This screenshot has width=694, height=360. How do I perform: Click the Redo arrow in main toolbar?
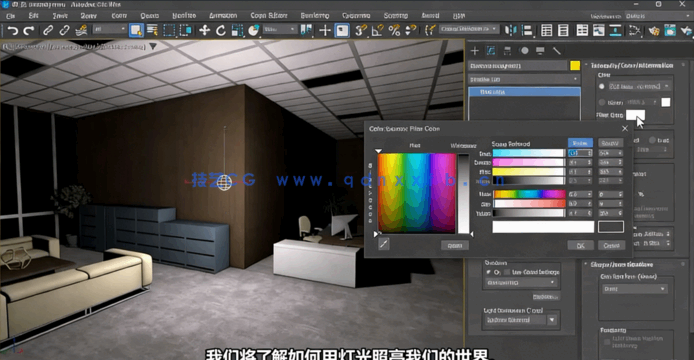pos(29,31)
